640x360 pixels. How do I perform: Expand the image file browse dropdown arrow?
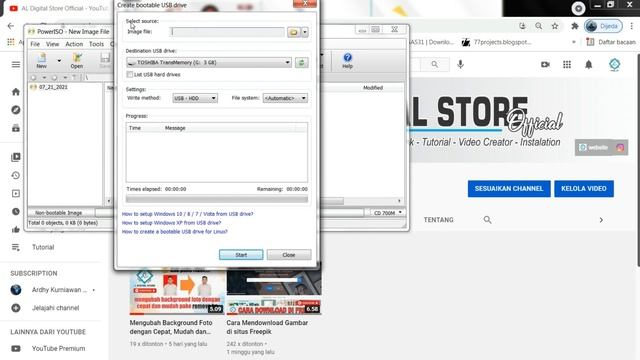pos(305,32)
